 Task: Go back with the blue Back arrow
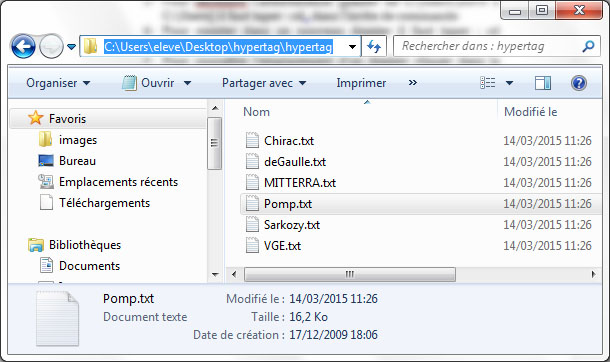coord(23,47)
